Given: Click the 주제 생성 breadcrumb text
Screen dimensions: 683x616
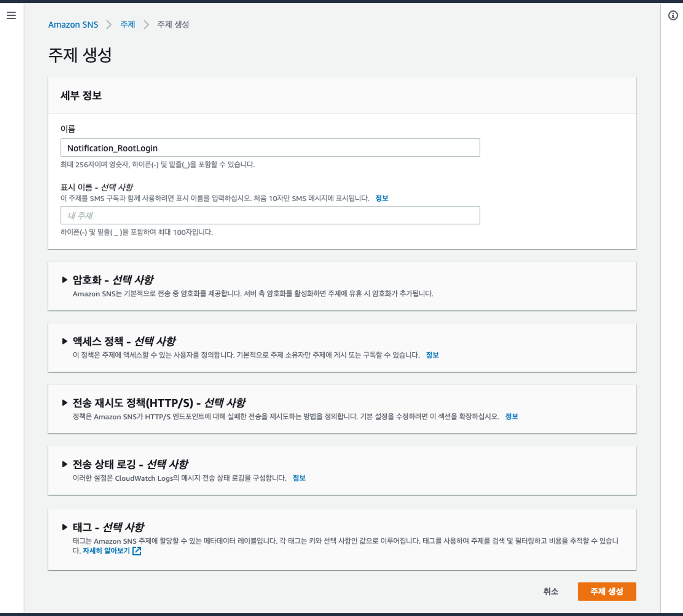Looking at the screenshot, I should click(173, 24).
